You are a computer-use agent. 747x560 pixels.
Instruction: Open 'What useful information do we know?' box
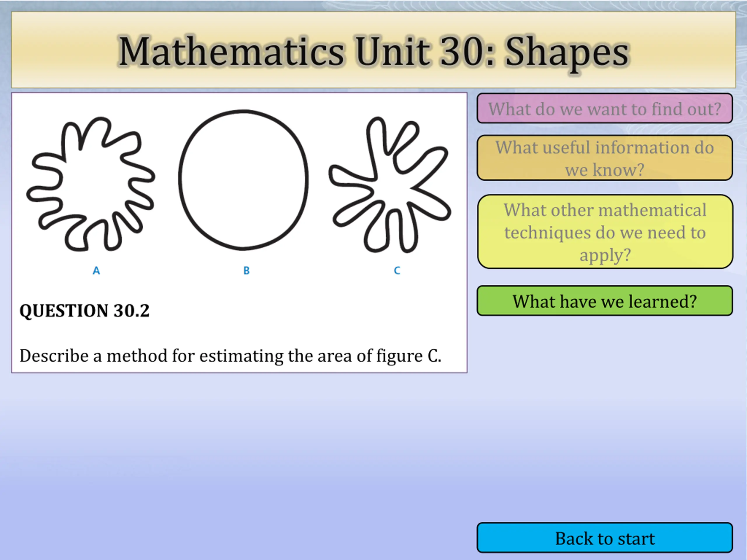tap(605, 157)
